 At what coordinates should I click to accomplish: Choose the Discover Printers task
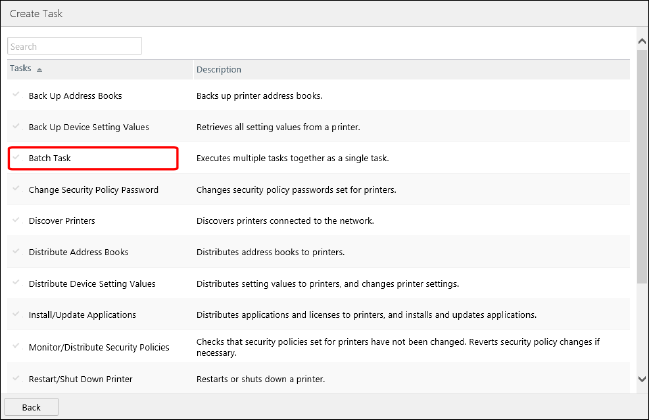tap(62, 221)
